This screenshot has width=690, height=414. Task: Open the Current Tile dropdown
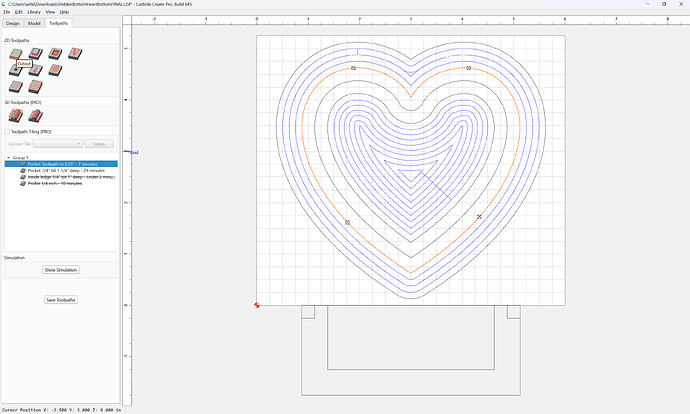click(x=58, y=144)
